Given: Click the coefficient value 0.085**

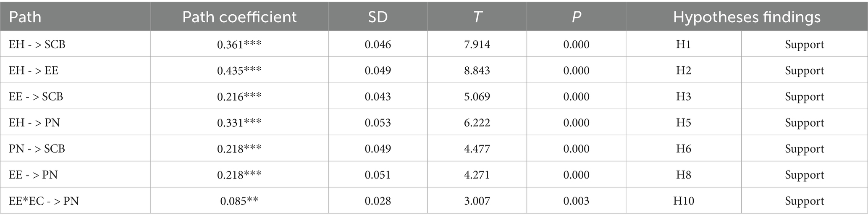Looking at the screenshot, I should click(239, 201).
